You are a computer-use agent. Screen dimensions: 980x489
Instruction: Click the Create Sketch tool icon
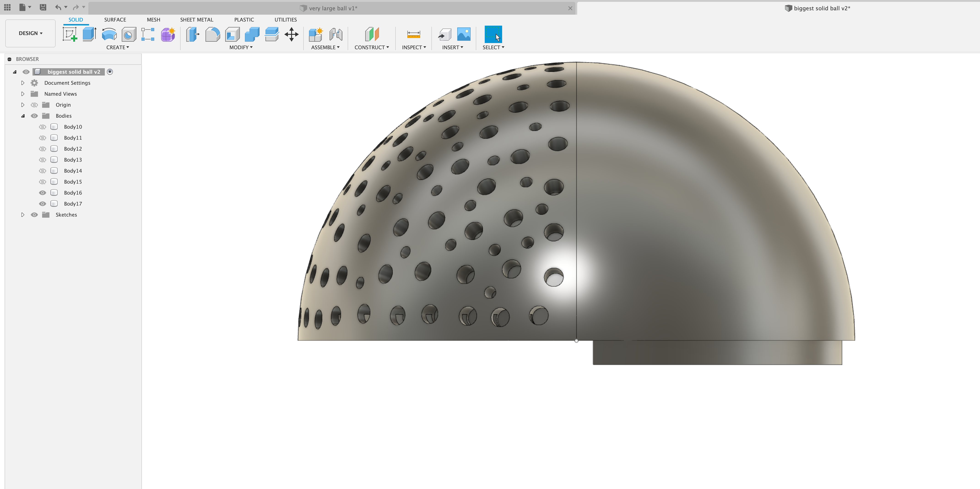click(70, 34)
